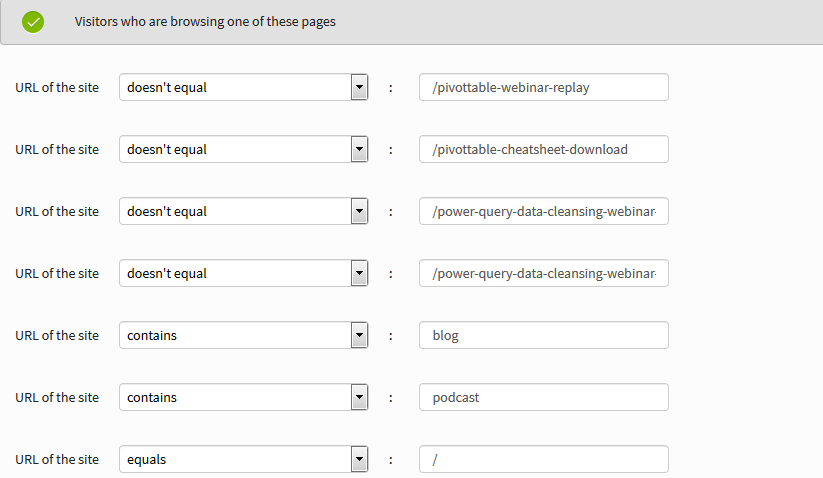
Task: Click the /pivottable-webinar-replay URL field
Action: pos(543,88)
